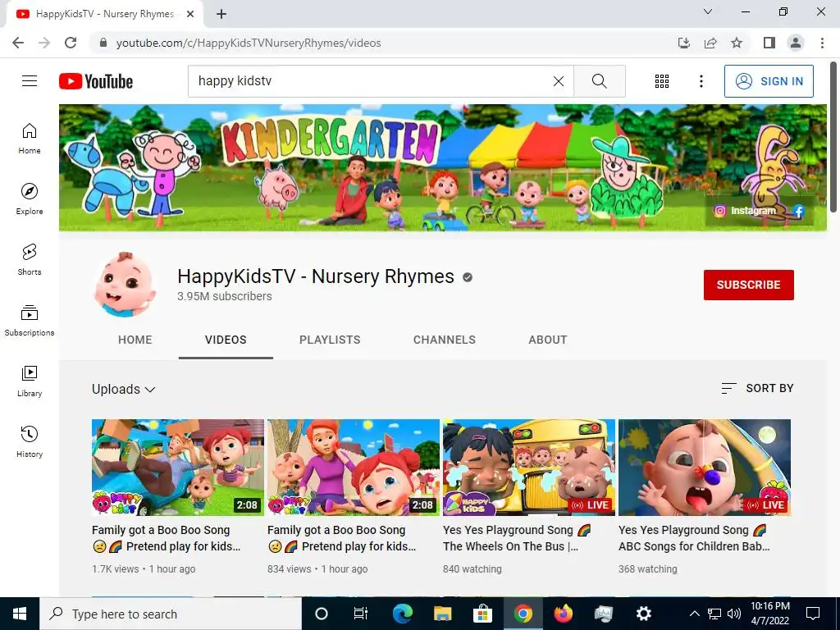Clear the search box with the X
Viewport: 840px width, 630px height.
[558, 81]
